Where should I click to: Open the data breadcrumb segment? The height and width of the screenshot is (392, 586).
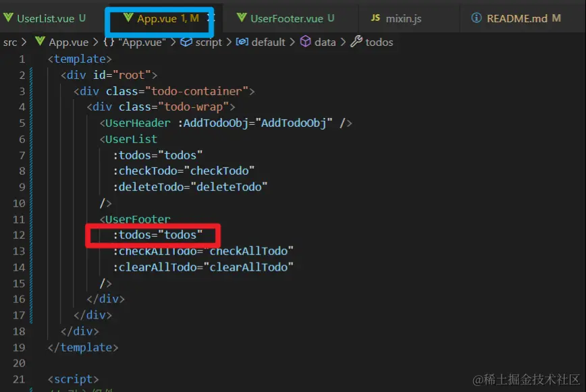[325, 43]
